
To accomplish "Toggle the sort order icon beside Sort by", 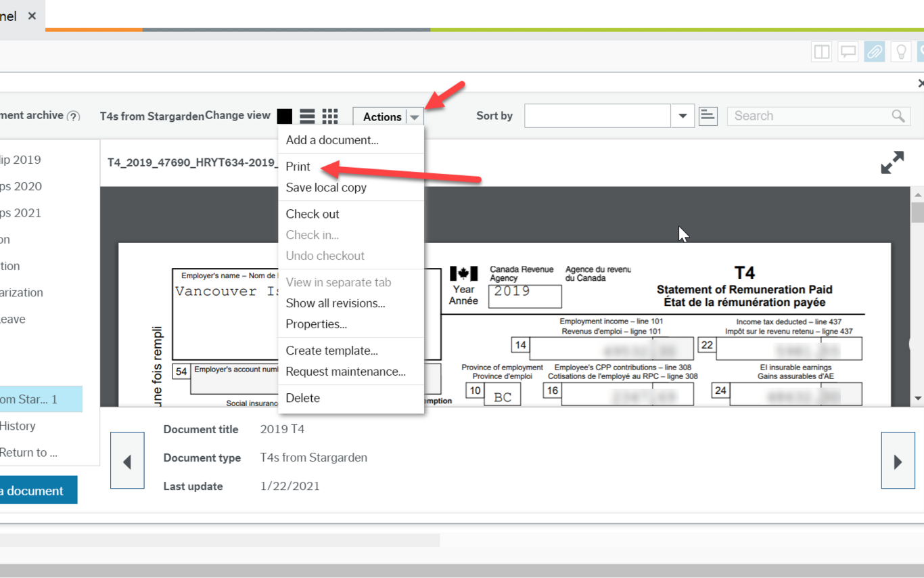I will point(708,116).
